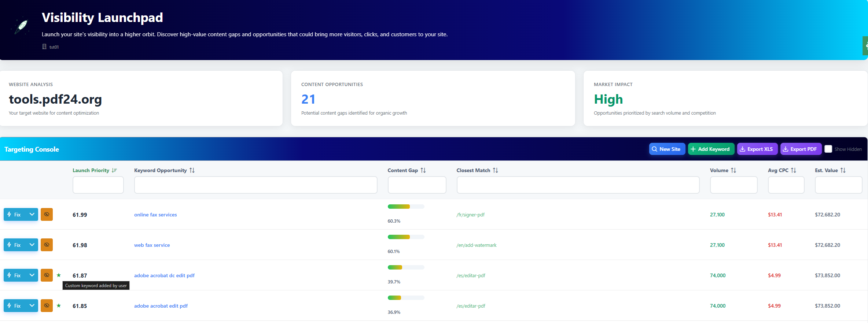
Task: Click the 60.3% content gap progress bar
Action: pyautogui.click(x=406, y=207)
